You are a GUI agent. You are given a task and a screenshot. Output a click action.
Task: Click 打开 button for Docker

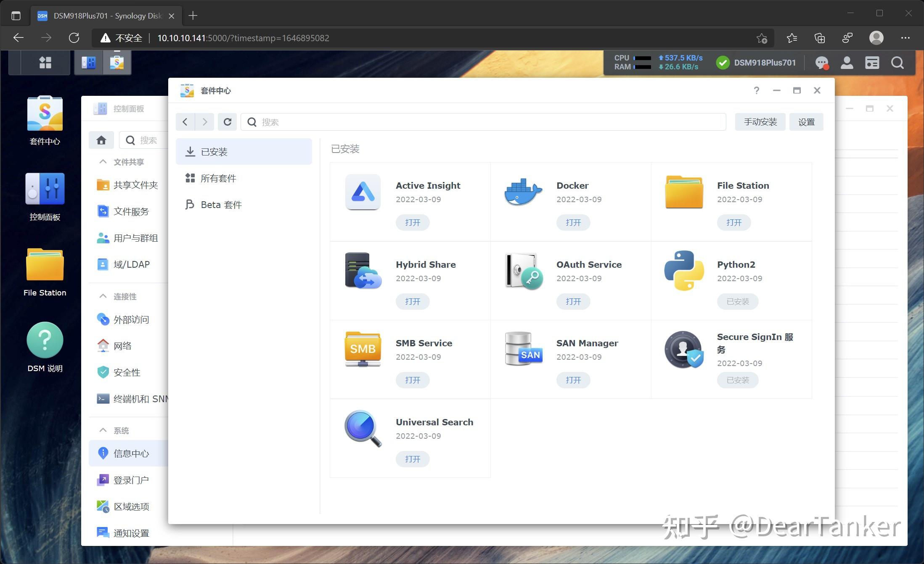click(x=573, y=222)
